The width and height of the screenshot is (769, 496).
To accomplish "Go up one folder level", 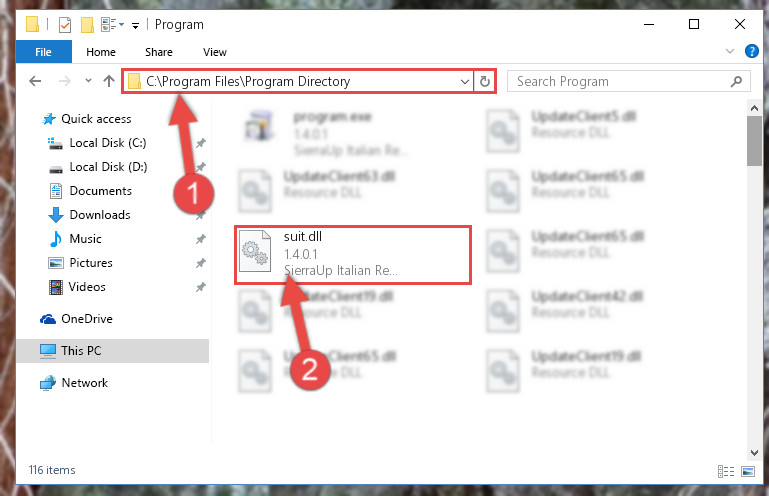I will pos(109,81).
